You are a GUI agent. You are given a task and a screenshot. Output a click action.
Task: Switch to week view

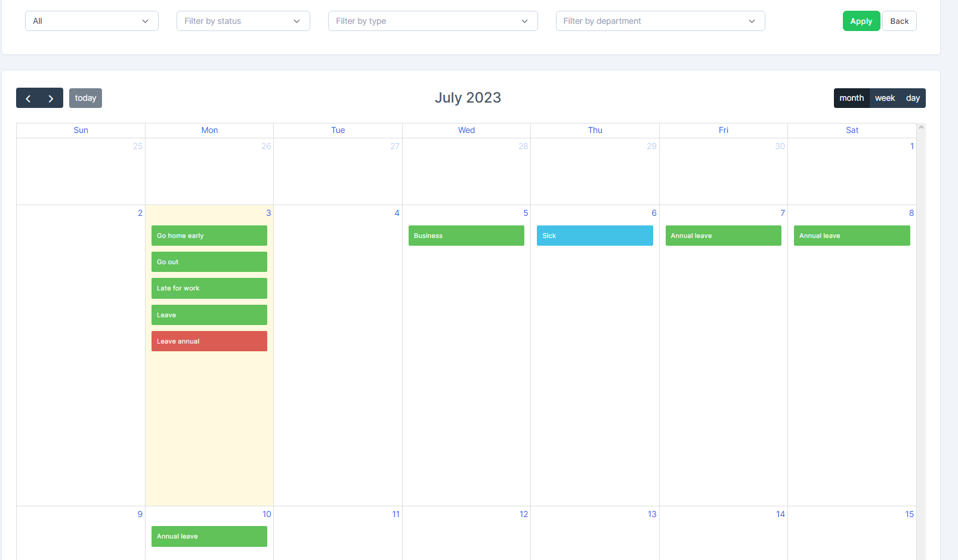tap(885, 98)
